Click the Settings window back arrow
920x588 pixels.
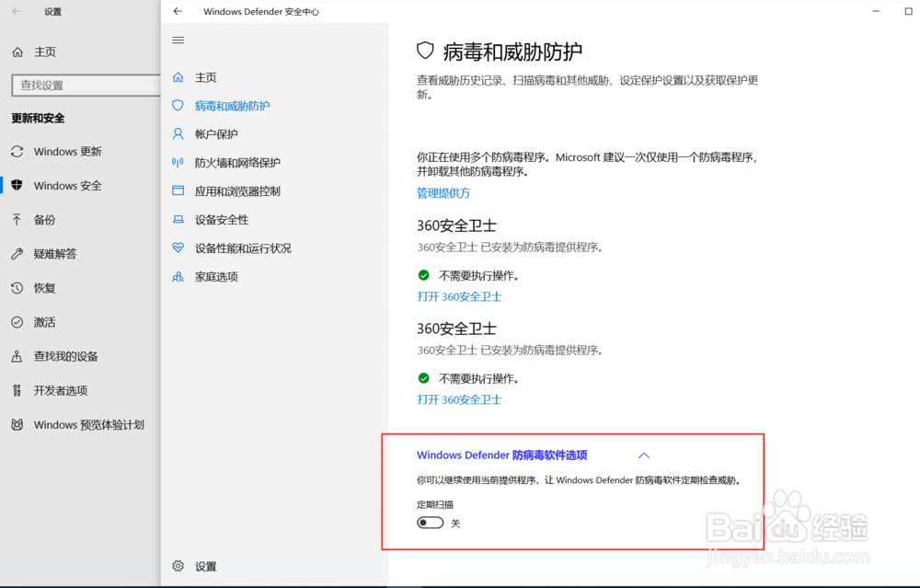point(17,11)
